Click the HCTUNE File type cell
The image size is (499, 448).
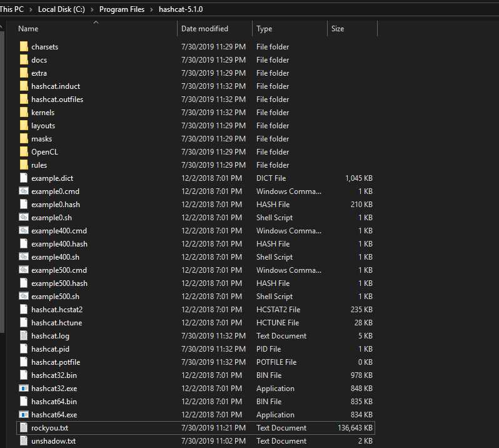tap(278, 322)
